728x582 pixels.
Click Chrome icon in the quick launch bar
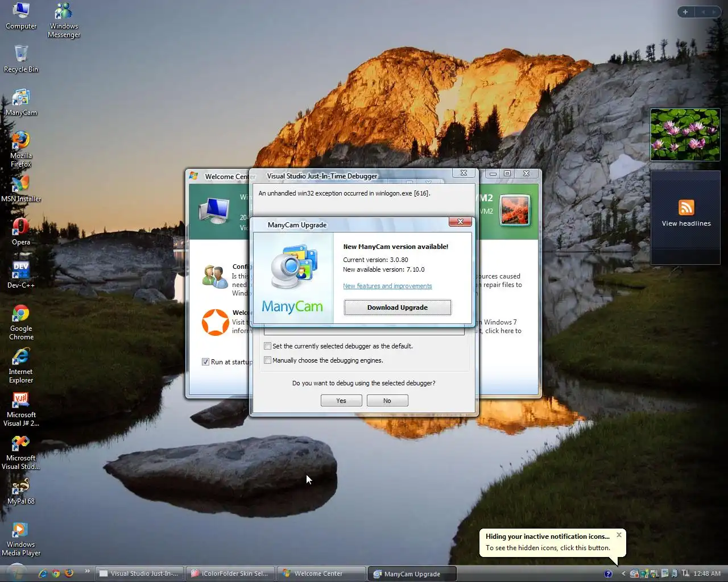(56, 573)
